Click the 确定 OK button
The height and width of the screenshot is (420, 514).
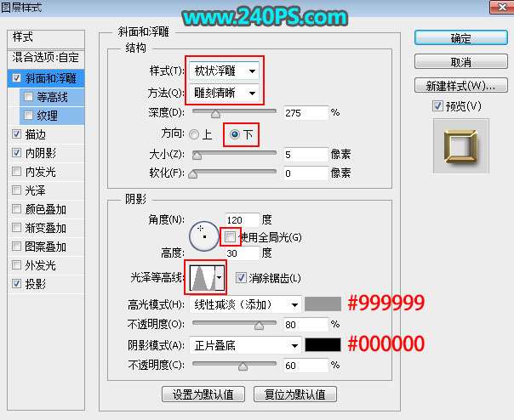460,38
